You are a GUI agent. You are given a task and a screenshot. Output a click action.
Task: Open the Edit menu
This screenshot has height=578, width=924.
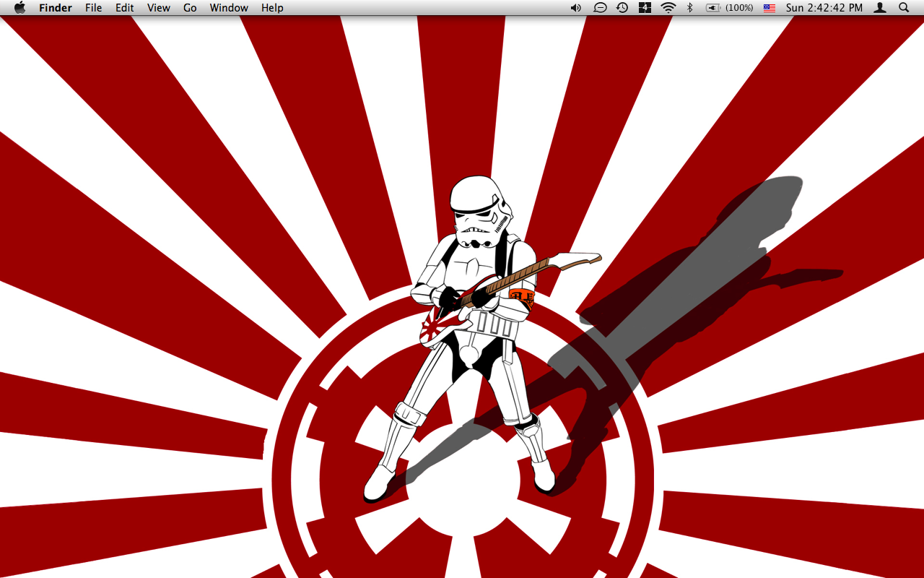tap(125, 8)
